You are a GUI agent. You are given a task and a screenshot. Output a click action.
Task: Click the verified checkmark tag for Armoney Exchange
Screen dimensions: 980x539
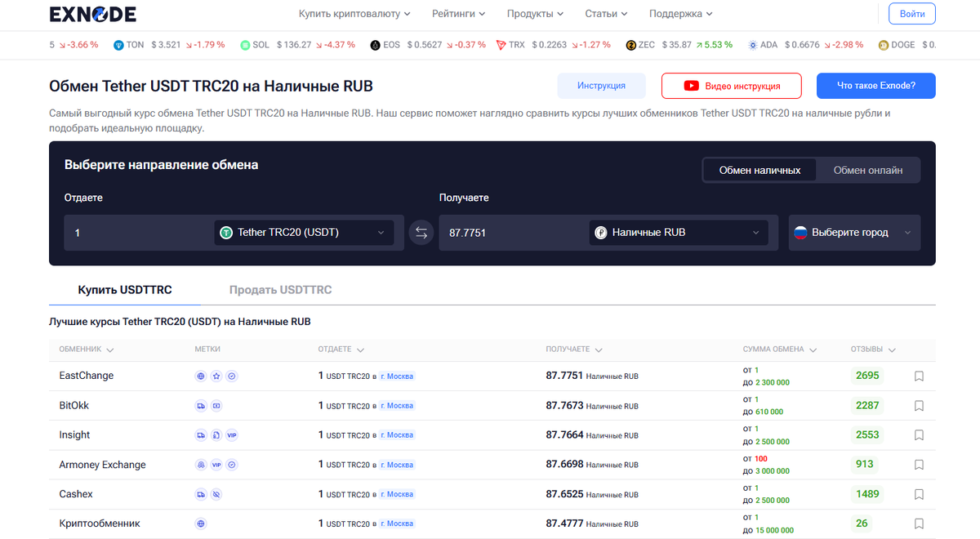tap(232, 465)
